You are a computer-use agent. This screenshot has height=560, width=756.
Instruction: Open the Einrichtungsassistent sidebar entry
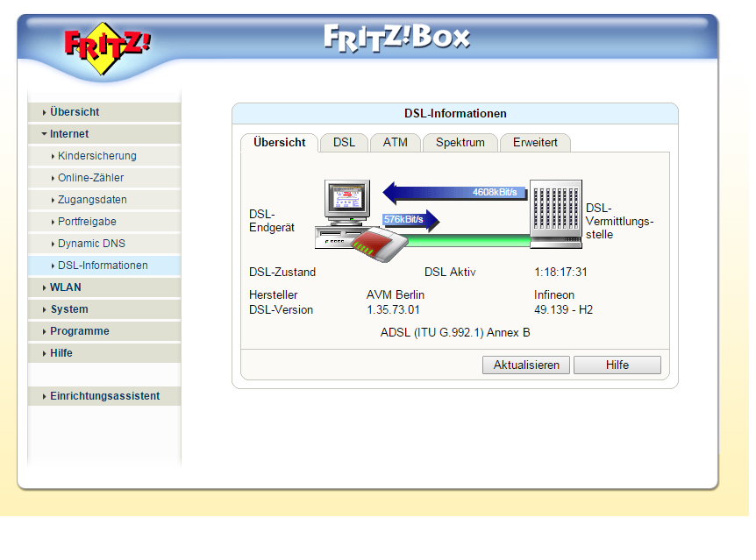pyautogui.click(x=104, y=396)
